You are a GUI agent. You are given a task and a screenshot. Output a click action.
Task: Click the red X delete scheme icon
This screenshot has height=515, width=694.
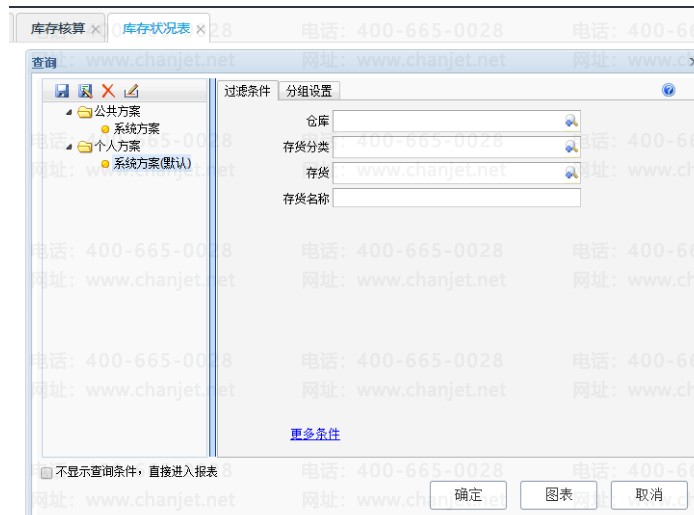point(108,91)
